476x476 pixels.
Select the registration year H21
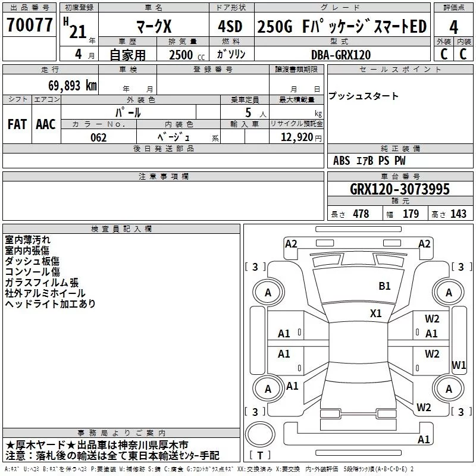point(76,28)
